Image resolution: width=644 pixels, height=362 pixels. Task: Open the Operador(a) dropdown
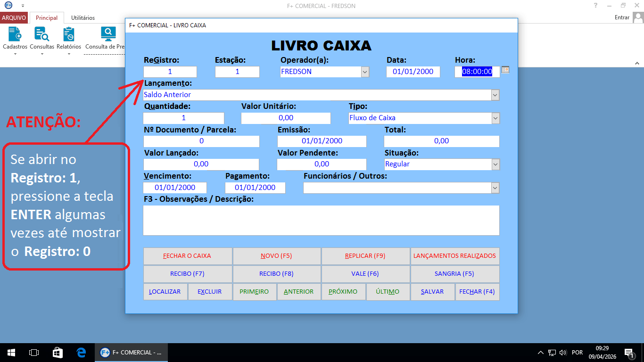(x=364, y=72)
